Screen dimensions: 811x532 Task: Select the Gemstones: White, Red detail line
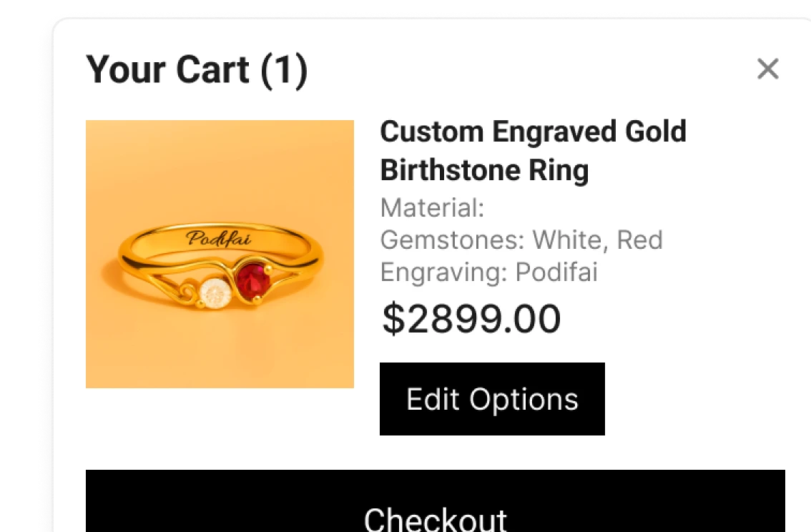522,240
